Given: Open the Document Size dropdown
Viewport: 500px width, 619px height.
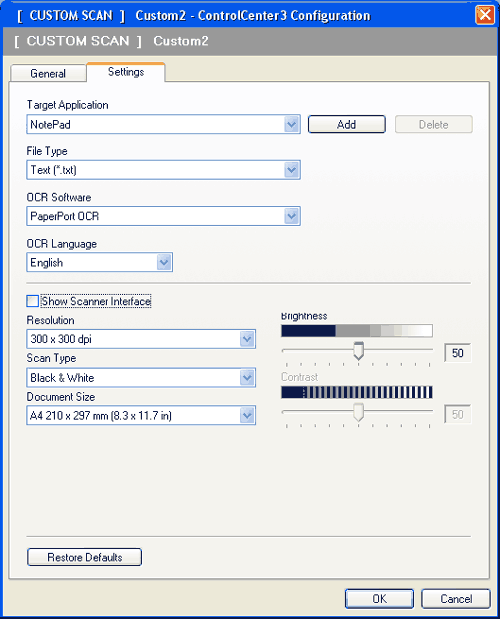Looking at the screenshot, I should (247, 415).
